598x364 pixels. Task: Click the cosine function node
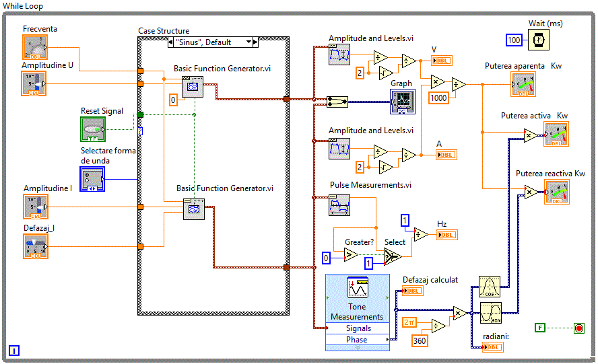(x=490, y=286)
